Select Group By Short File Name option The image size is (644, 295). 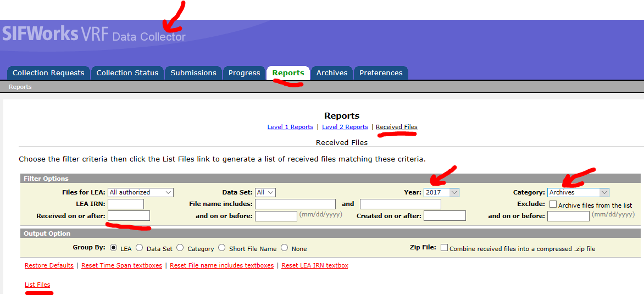pos(221,248)
